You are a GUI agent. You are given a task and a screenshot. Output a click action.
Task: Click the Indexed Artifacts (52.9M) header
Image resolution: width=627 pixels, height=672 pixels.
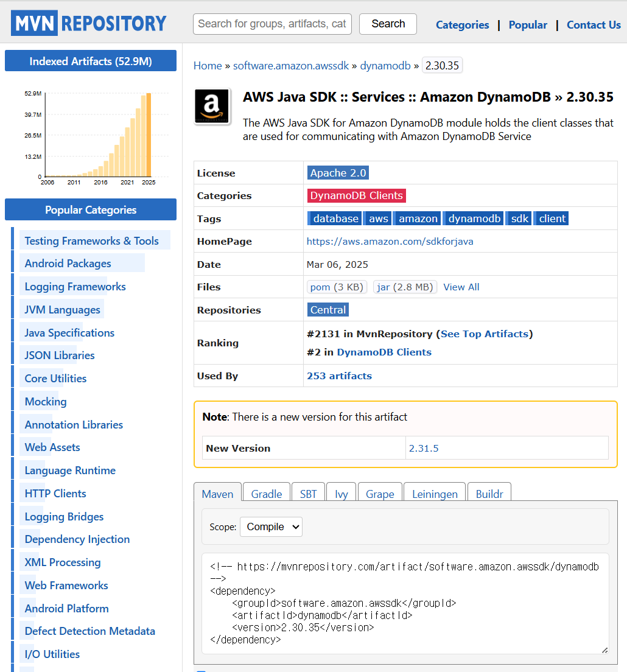[91, 61]
